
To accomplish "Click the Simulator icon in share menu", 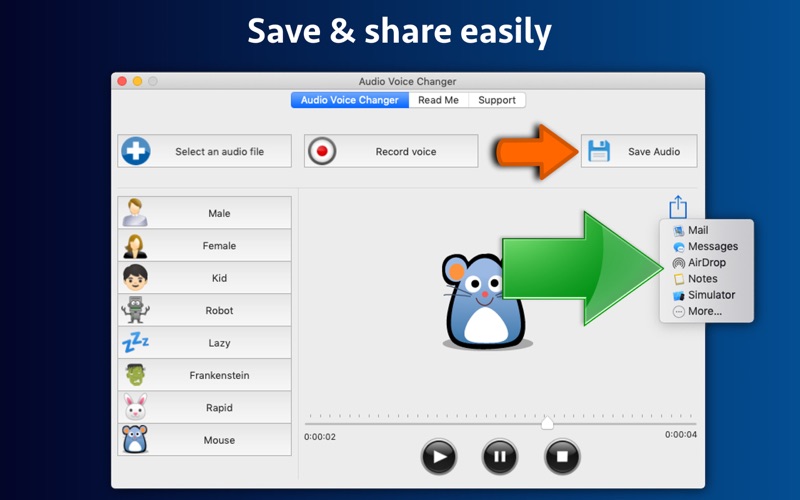I will (679, 295).
